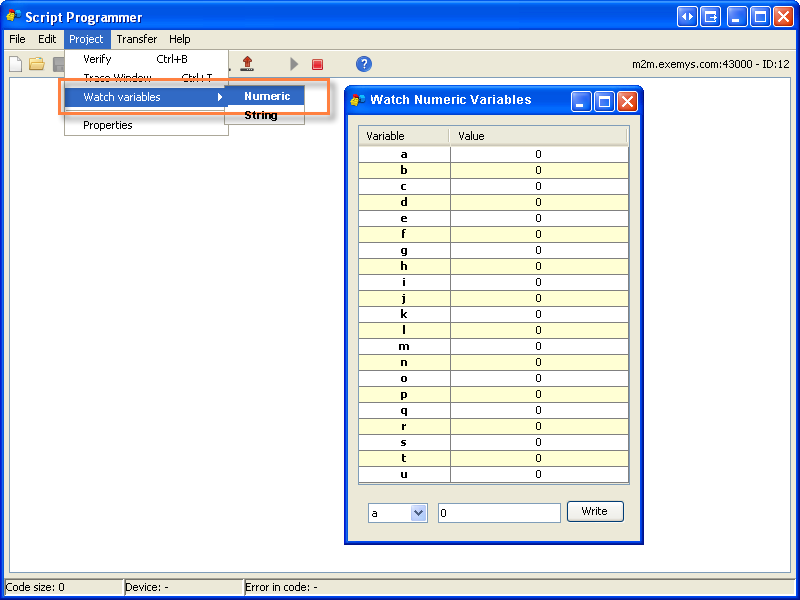Close the Watch Numeric Variables window
The width and height of the screenshot is (800, 600).
tap(627, 101)
